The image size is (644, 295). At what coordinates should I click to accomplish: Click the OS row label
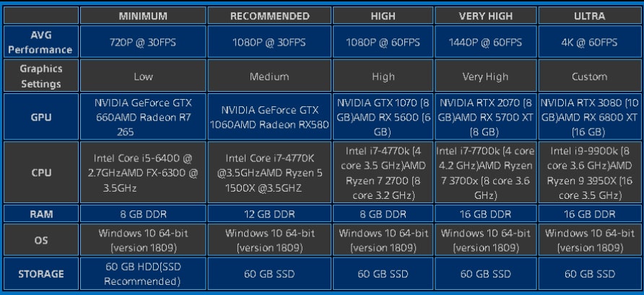tap(40, 240)
